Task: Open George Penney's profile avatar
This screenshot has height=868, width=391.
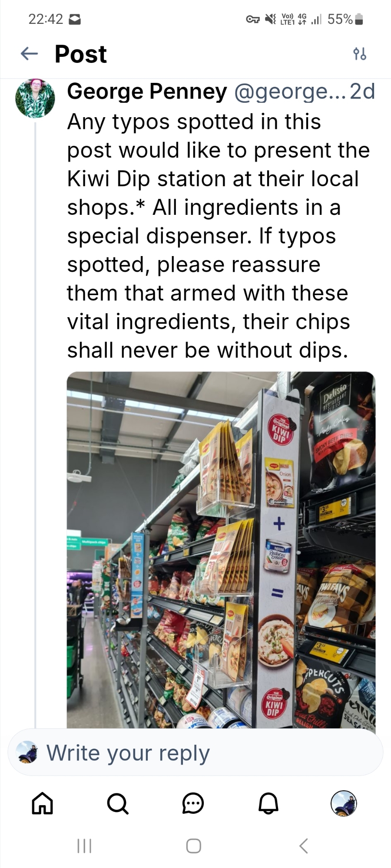Action: tap(35, 99)
